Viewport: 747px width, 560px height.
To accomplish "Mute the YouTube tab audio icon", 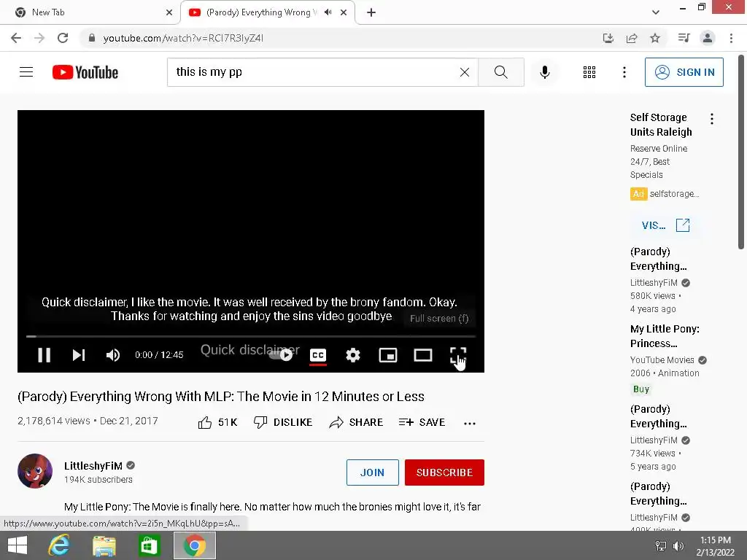I will (x=328, y=12).
